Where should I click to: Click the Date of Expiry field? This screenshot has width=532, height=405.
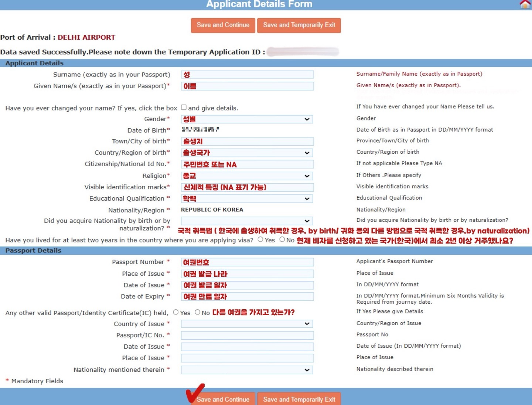pos(248,297)
